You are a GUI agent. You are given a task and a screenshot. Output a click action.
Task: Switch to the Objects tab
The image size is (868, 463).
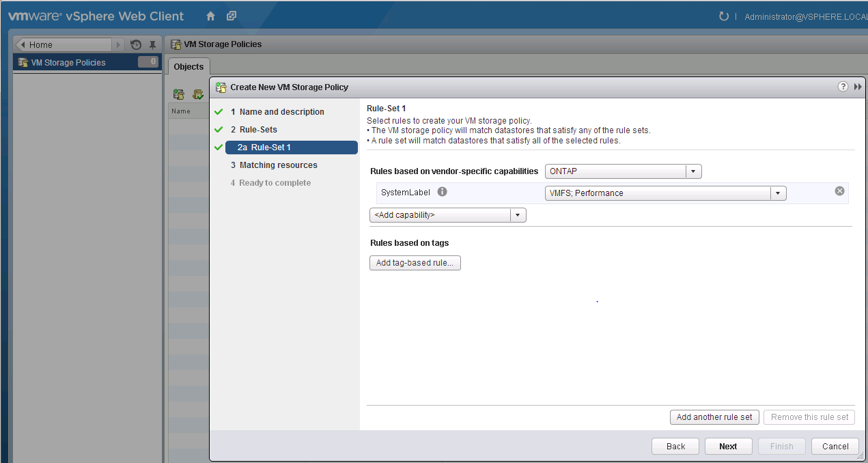[188, 66]
